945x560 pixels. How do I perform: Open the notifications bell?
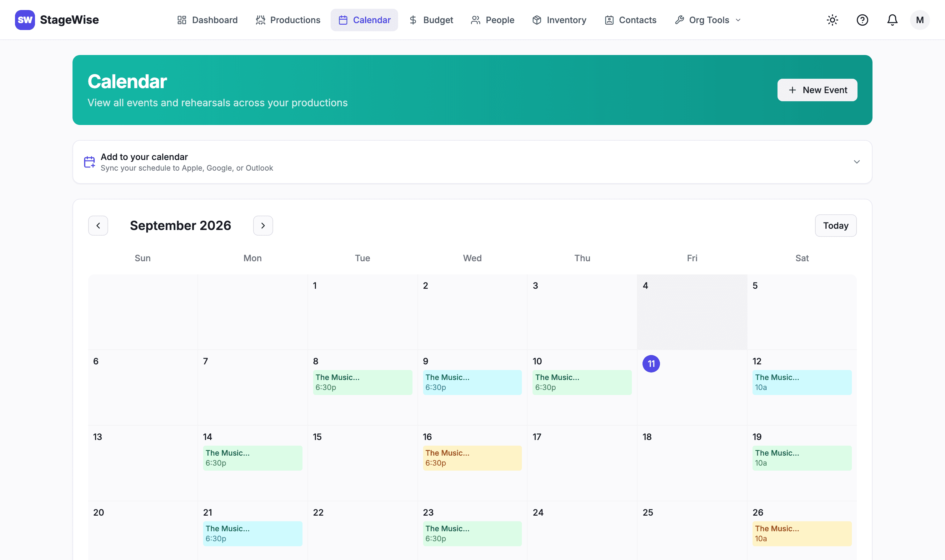892,20
